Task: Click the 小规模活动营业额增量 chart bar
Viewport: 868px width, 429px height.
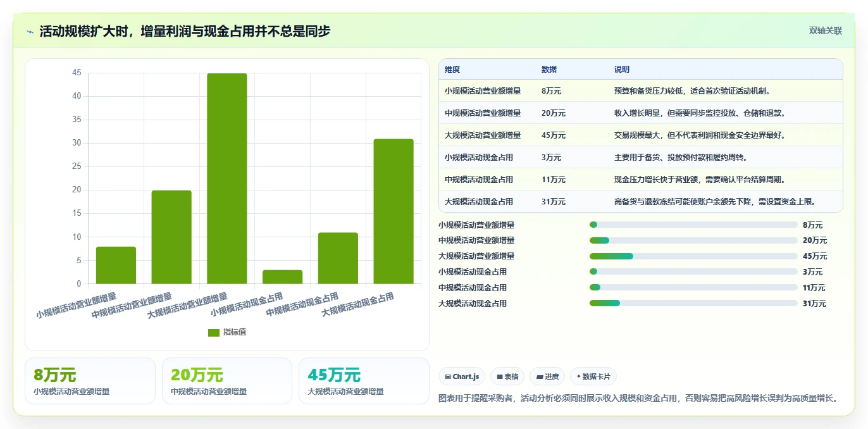Action: tap(116, 265)
